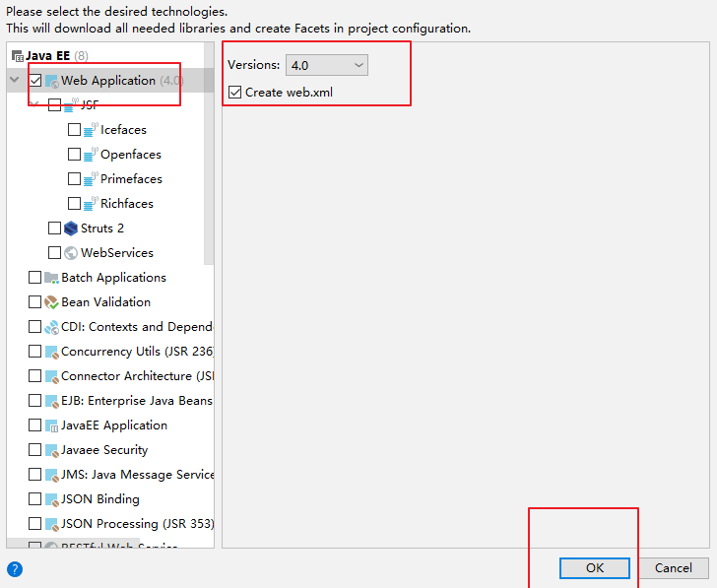Select the Batch Applications label

[x=114, y=278]
